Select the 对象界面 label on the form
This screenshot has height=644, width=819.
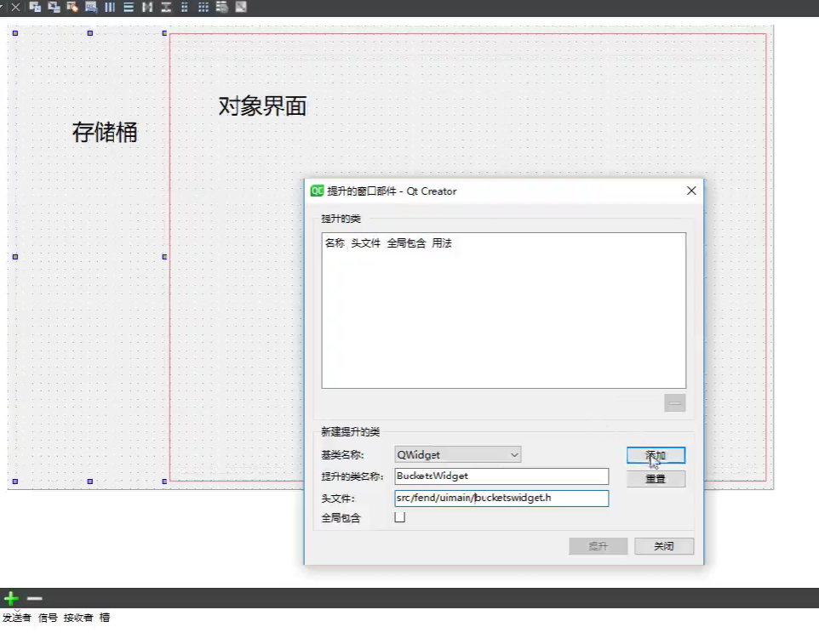(263, 106)
